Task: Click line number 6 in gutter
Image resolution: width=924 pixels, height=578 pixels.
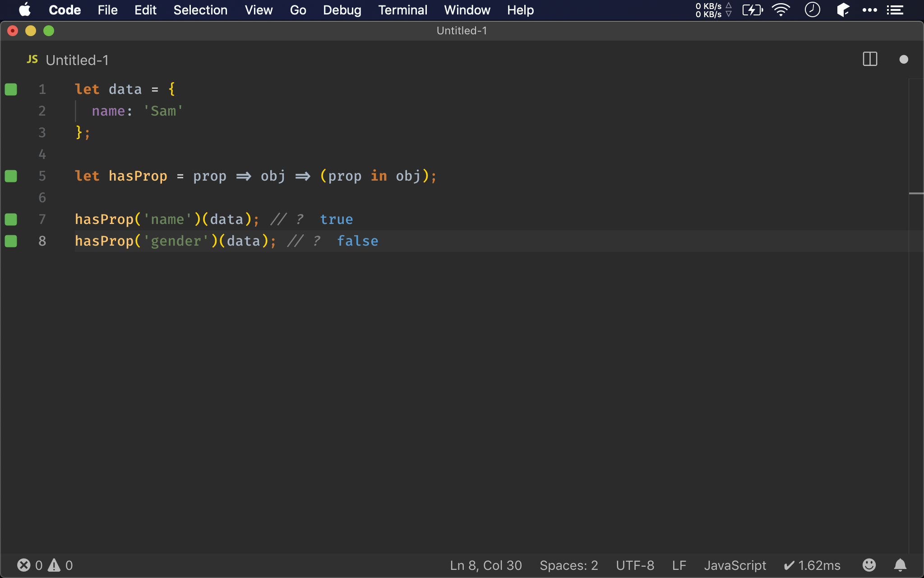Action: (42, 198)
